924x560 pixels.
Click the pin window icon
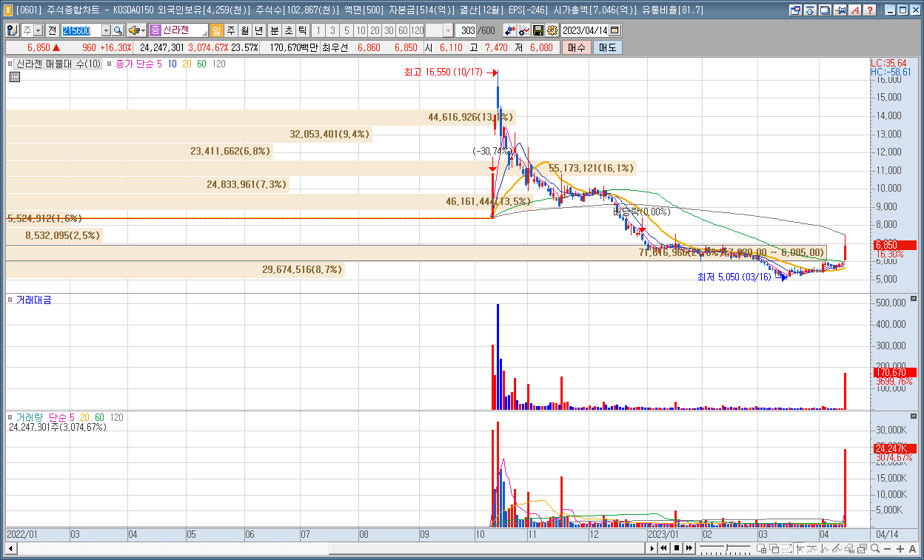click(x=840, y=10)
